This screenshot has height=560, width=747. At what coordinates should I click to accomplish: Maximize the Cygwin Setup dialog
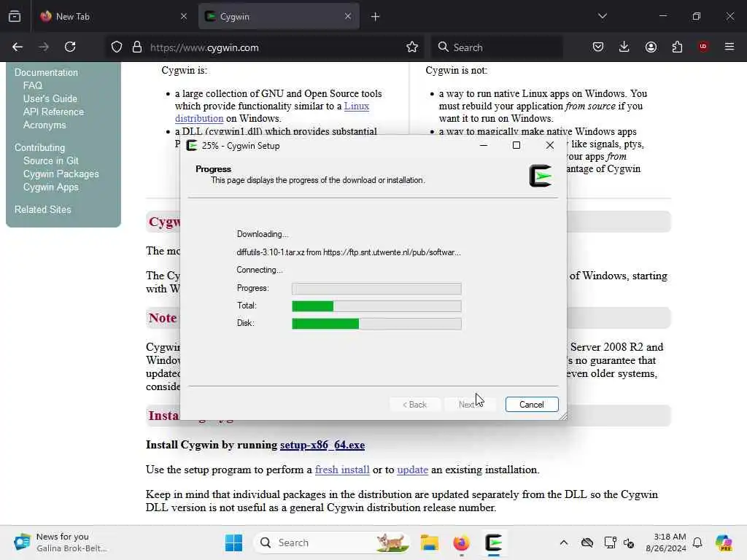click(x=516, y=145)
